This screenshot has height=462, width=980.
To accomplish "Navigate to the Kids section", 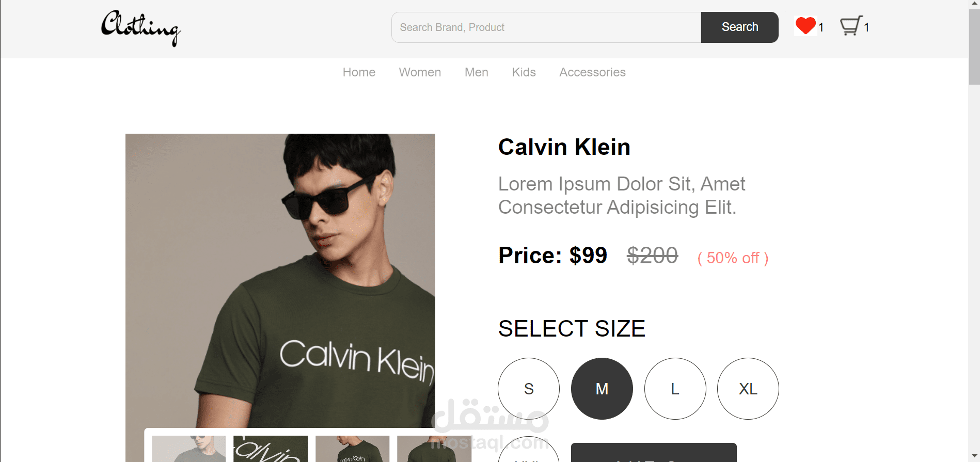I will click(x=524, y=72).
